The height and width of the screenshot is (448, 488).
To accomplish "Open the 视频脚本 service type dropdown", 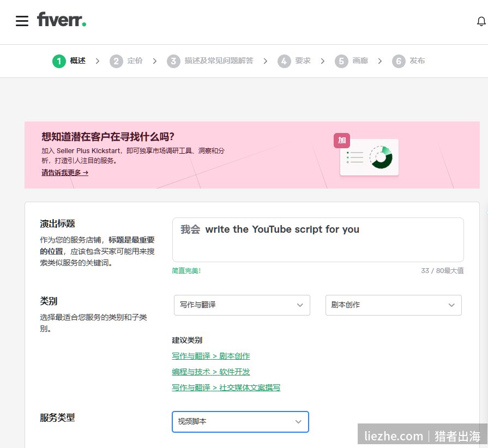I will click(240, 422).
